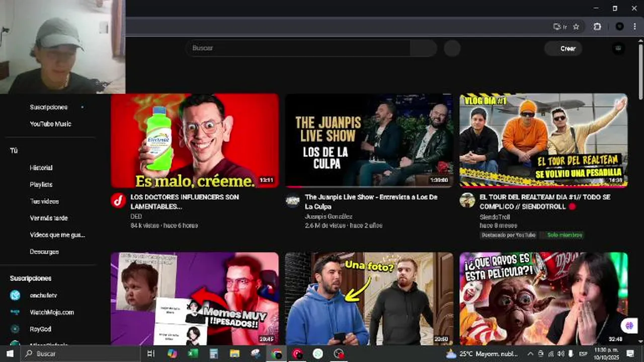Click the 'Solo miembros' badge
This screenshot has width=644, height=362.
[561, 235]
